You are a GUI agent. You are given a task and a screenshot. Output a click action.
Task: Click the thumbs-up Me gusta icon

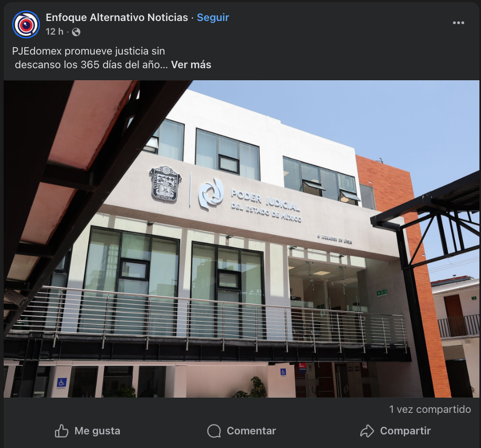tap(61, 431)
